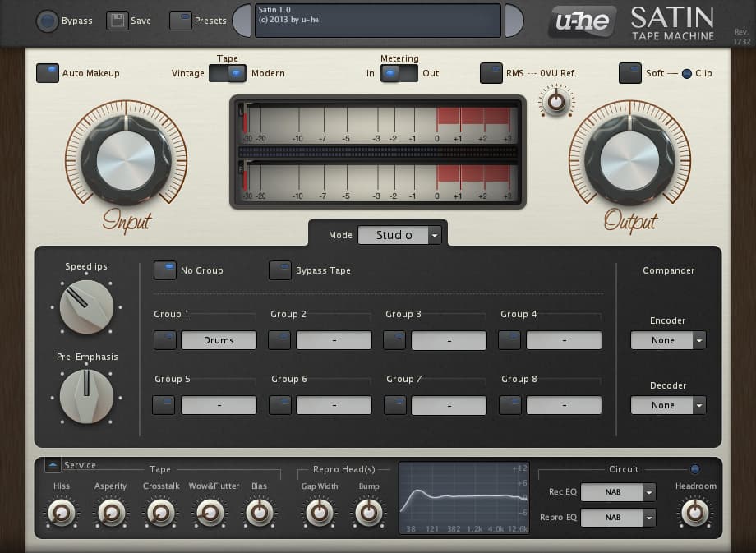
Task: Toggle the Auto Makeup switch
Action: (48, 73)
